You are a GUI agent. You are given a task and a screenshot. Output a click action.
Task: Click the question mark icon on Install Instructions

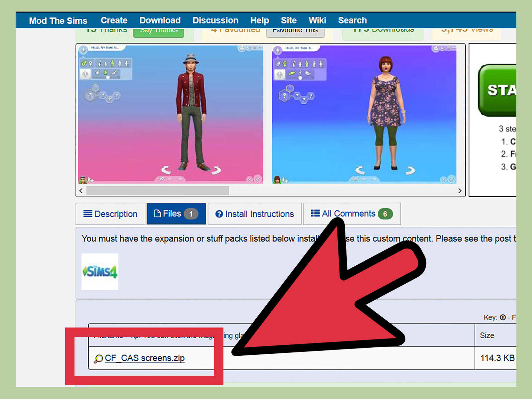(219, 214)
